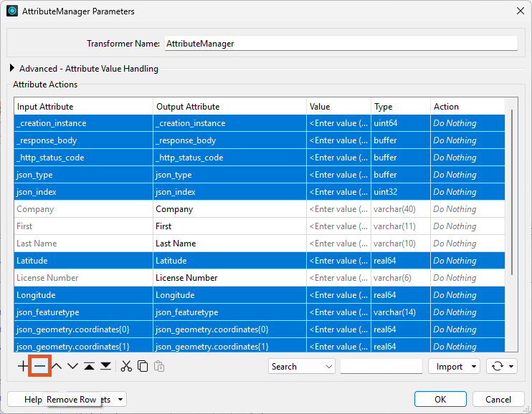
Task: Expand Advanced - Attribute Value Handling section
Action: pyautogui.click(x=12, y=68)
